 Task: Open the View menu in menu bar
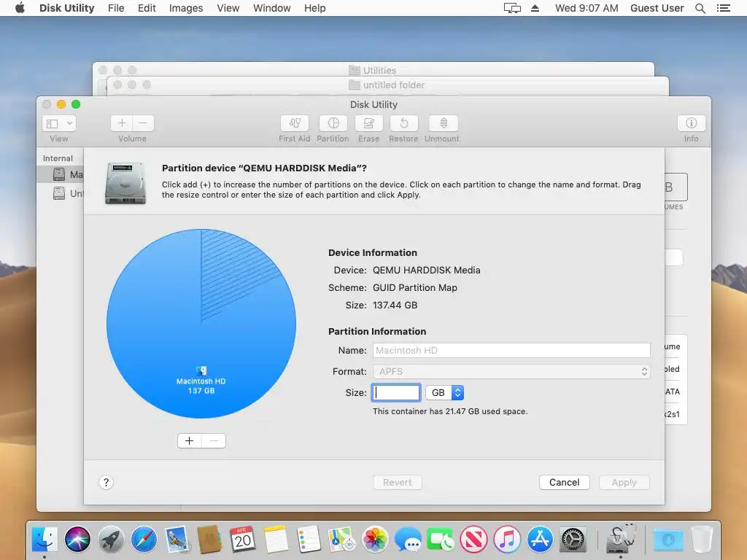point(228,8)
